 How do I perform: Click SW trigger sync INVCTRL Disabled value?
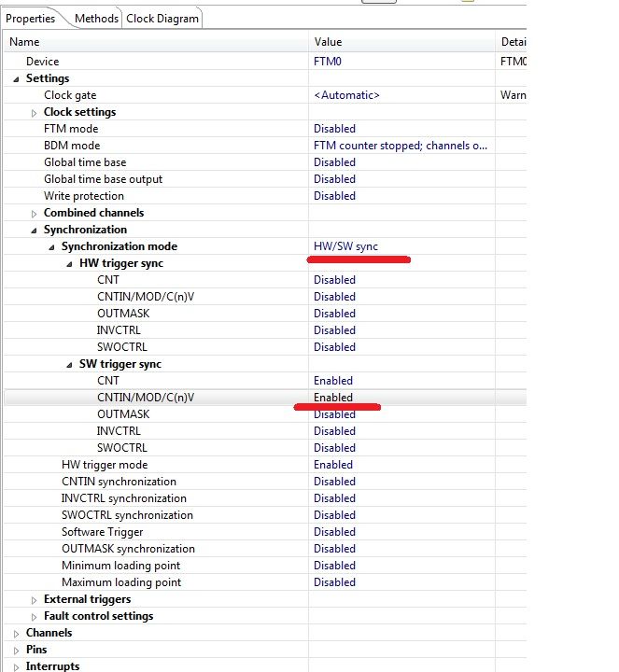334,431
